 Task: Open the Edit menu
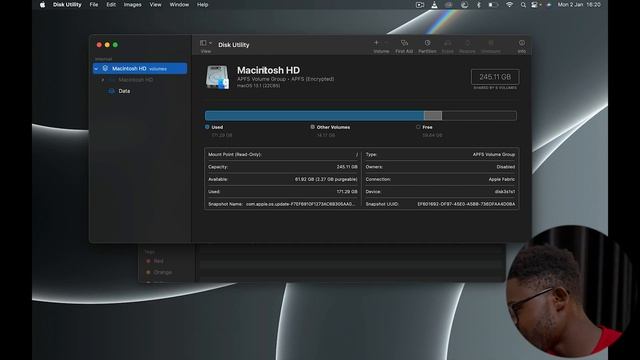(111, 5)
